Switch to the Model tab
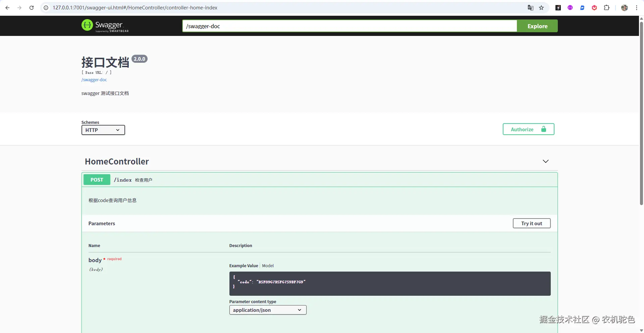 click(268, 266)
